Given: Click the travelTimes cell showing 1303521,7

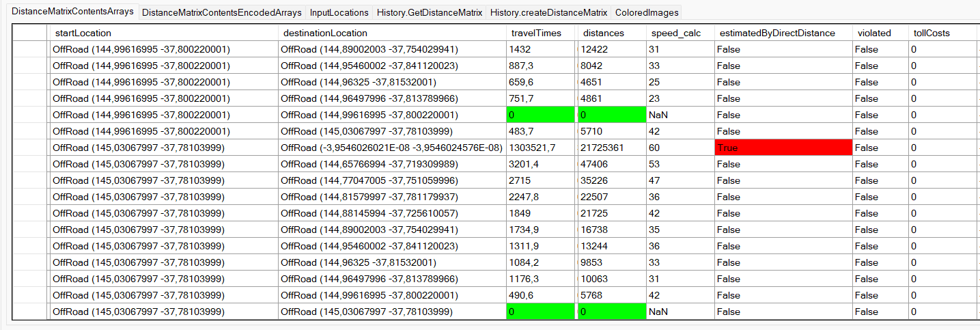Looking at the screenshot, I should click(x=541, y=148).
